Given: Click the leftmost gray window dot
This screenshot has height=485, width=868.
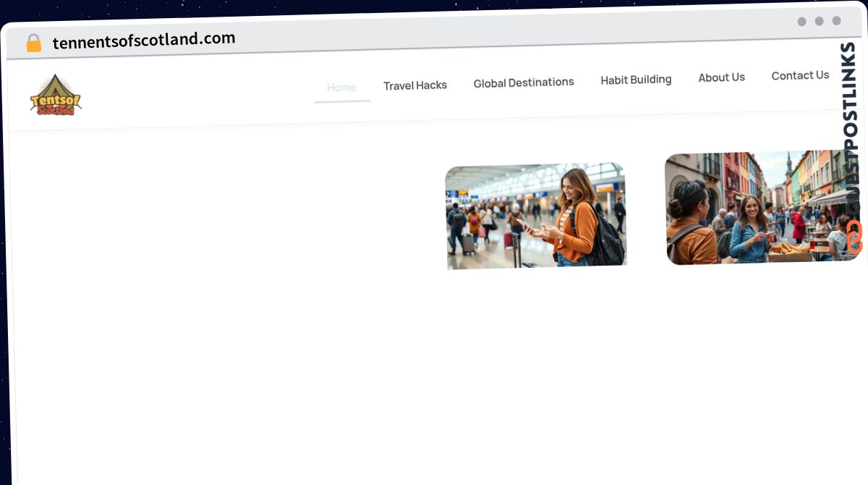Looking at the screenshot, I should [x=801, y=22].
